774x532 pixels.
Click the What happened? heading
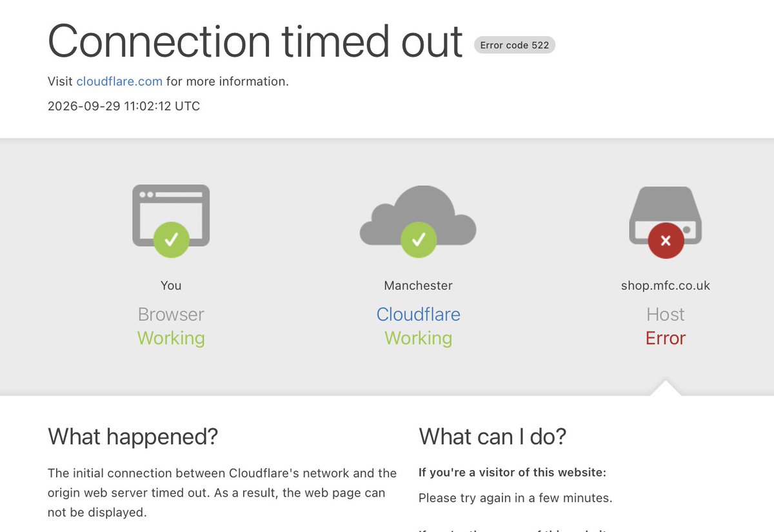pyautogui.click(x=133, y=437)
